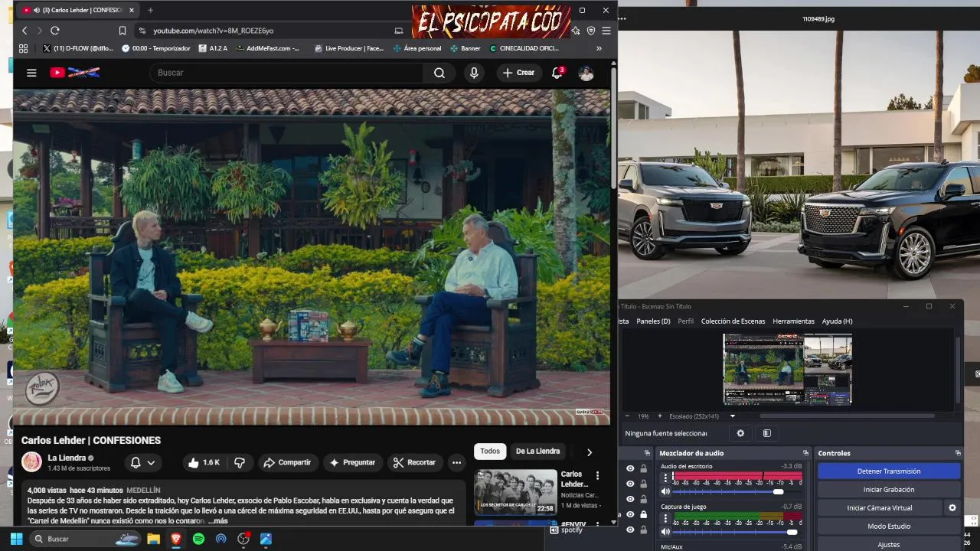Open source filters icon in OBS

click(x=766, y=433)
